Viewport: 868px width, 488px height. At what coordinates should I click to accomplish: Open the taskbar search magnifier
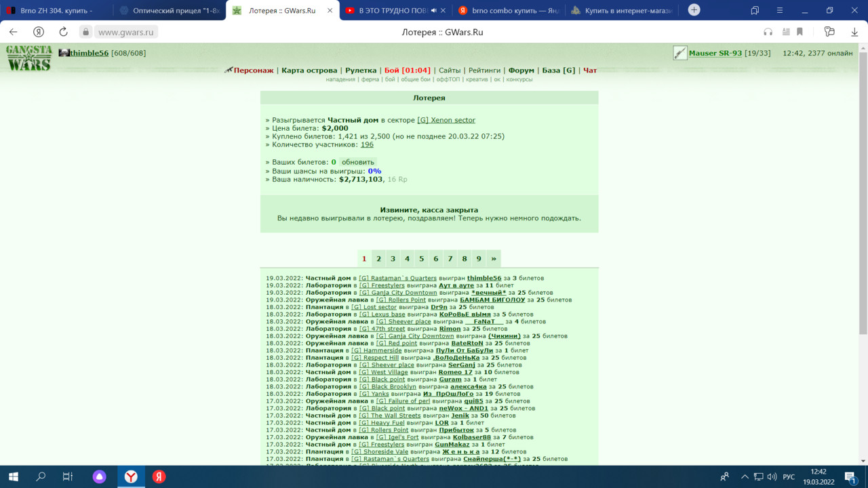(41, 477)
